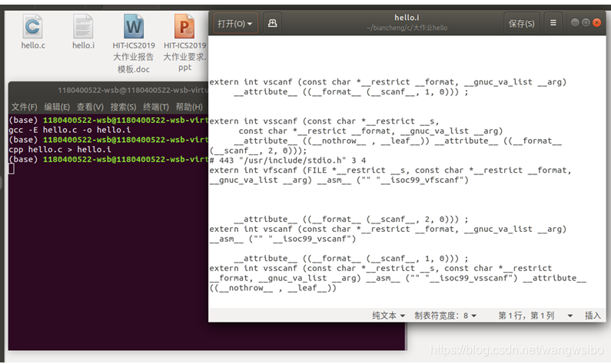Open the line and column position dropdown

pyautogui.click(x=535, y=316)
